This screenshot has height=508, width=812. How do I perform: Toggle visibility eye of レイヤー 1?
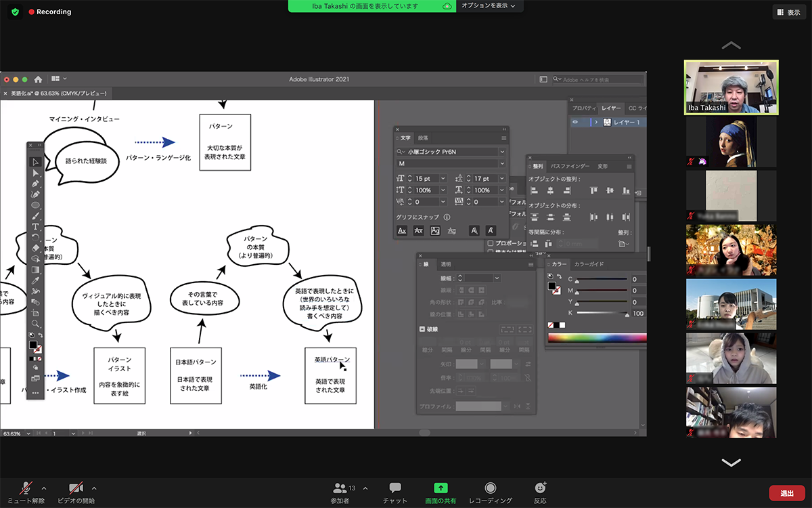pos(576,123)
